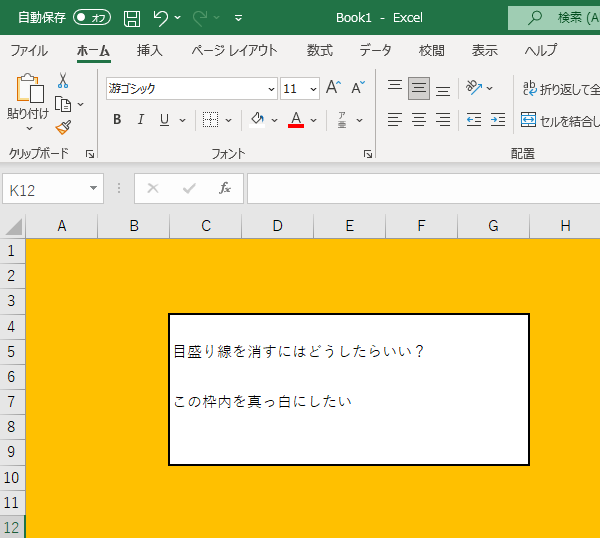Open the Name Box dropdown arrow

94,189
